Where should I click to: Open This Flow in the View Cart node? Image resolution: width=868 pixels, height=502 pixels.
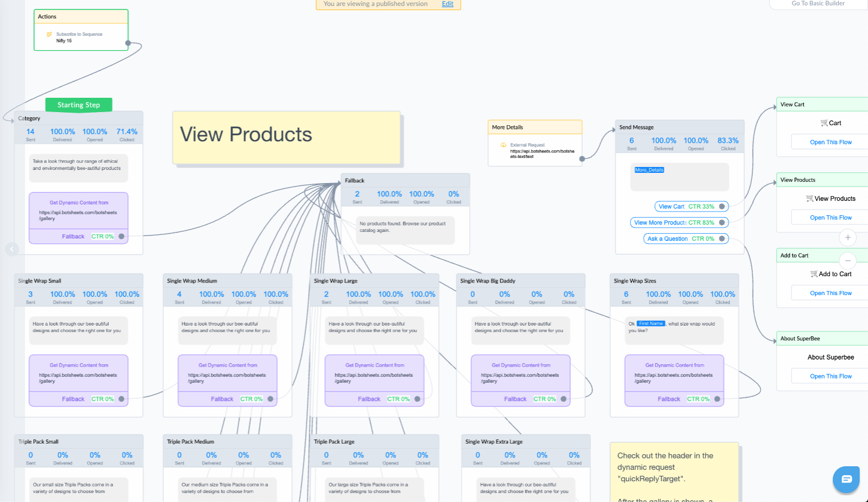830,142
